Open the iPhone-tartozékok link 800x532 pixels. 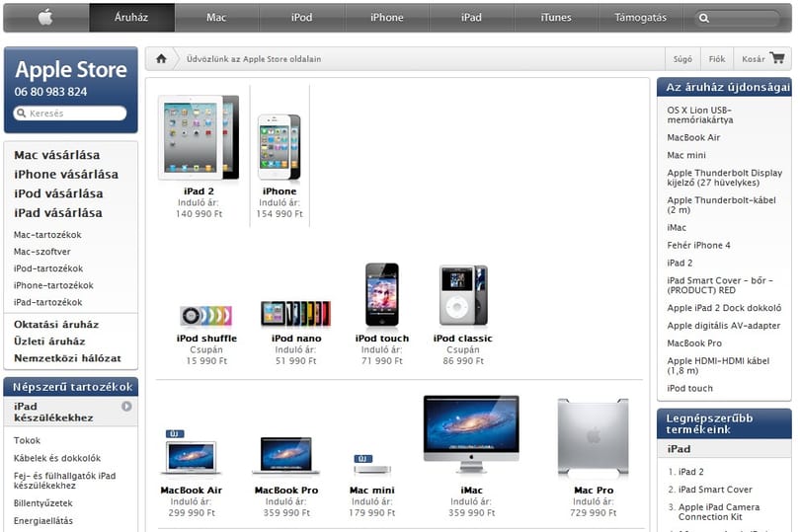(53, 285)
